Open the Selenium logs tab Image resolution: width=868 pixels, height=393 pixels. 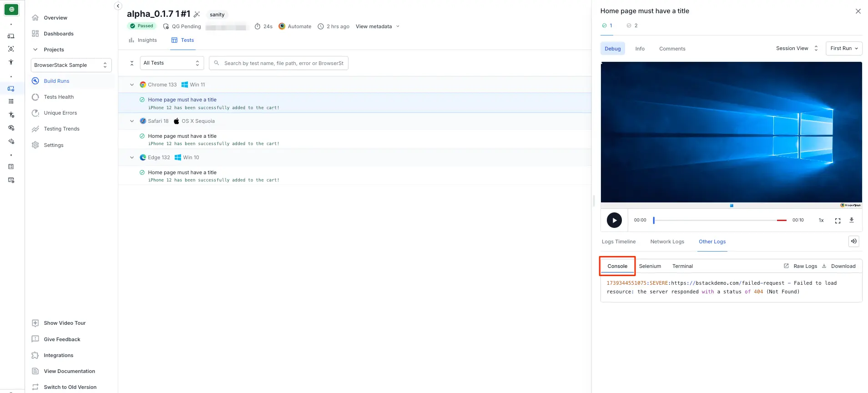click(650, 266)
